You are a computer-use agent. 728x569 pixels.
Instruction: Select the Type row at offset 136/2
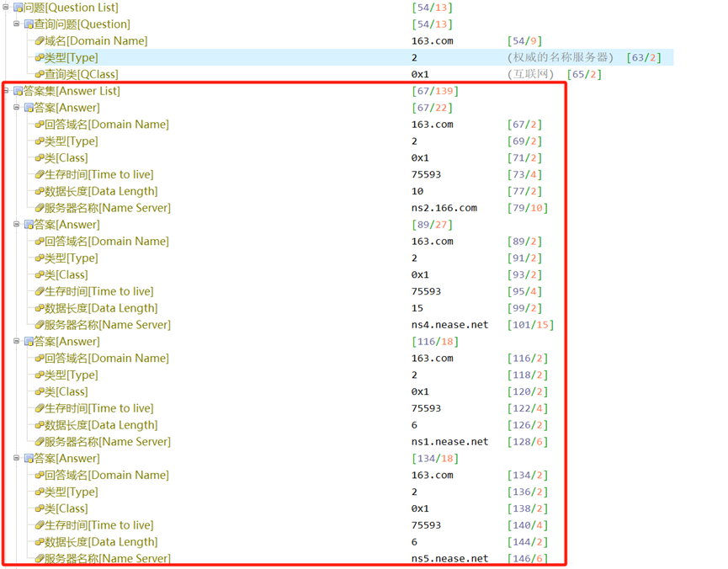(72, 492)
